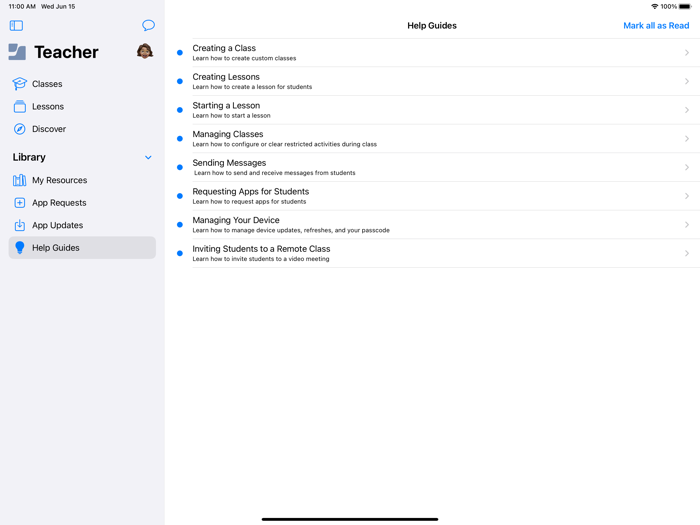Collapse the Library section chevron
Screen dimensions: 700x525
tap(148, 157)
